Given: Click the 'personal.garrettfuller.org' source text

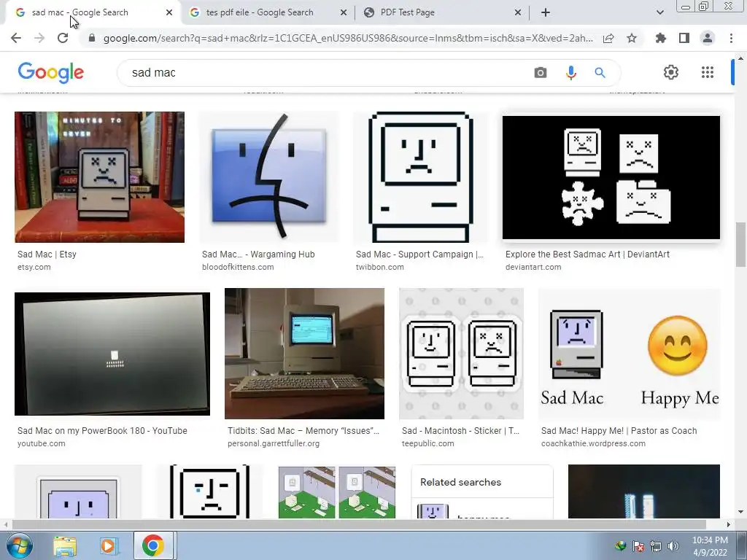Looking at the screenshot, I should (x=274, y=443).
